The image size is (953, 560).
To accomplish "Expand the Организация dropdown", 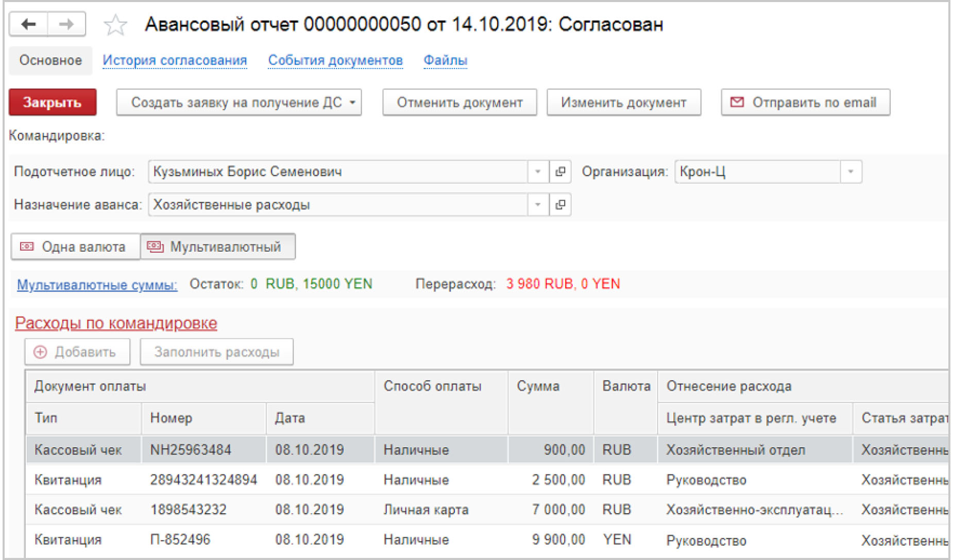I will point(850,171).
